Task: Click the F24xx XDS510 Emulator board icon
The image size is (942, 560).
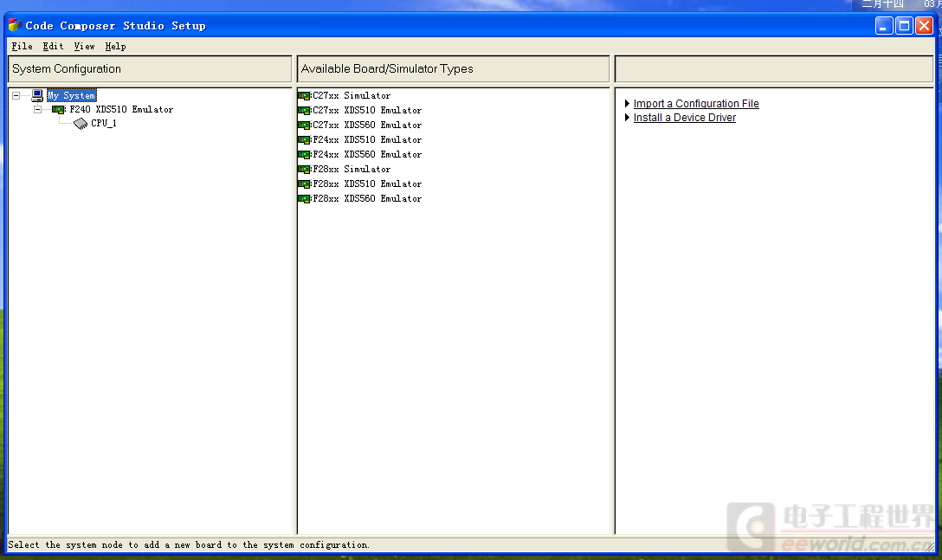Action: tap(304, 140)
